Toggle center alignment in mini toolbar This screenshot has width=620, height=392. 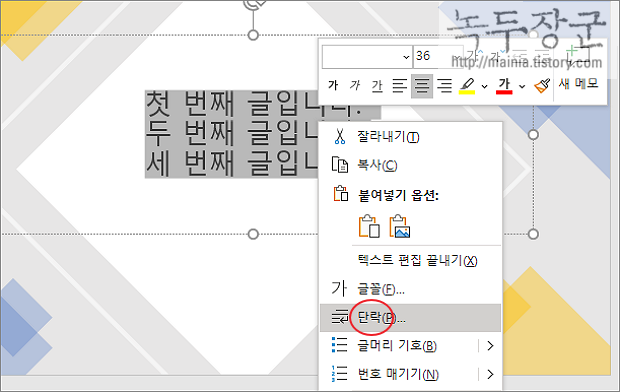[422, 86]
